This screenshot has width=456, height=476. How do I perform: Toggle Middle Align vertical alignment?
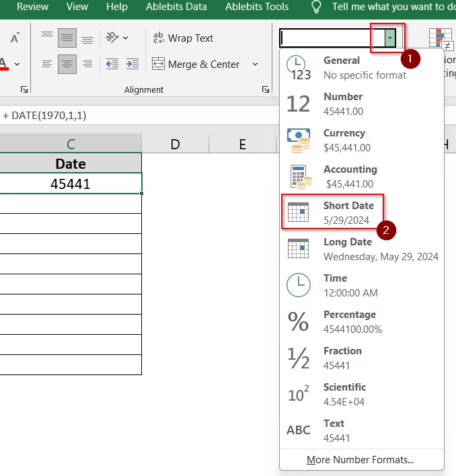pyautogui.click(x=67, y=38)
